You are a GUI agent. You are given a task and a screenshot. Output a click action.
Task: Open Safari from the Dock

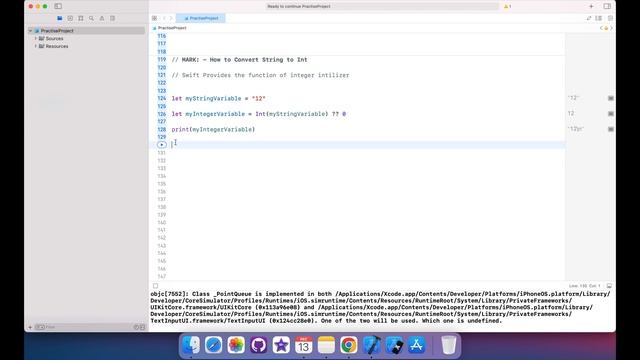pyautogui.click(x=213, y=345)
